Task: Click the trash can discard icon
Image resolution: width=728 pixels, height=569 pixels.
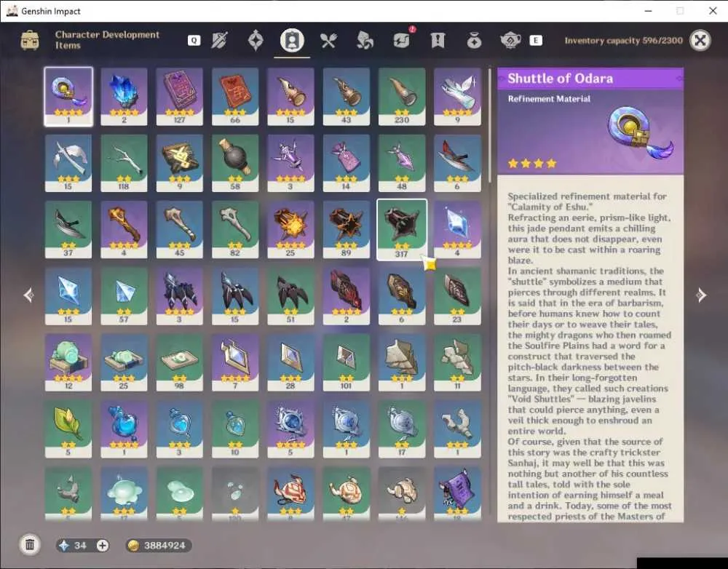Action: (x=30, y=544)
